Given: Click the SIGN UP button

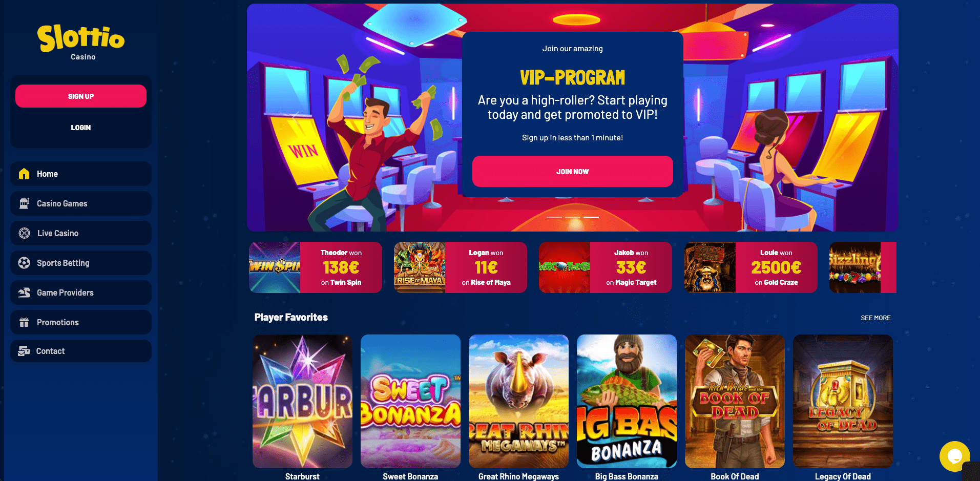Looking at the screenshot, I should coord(81,96).
